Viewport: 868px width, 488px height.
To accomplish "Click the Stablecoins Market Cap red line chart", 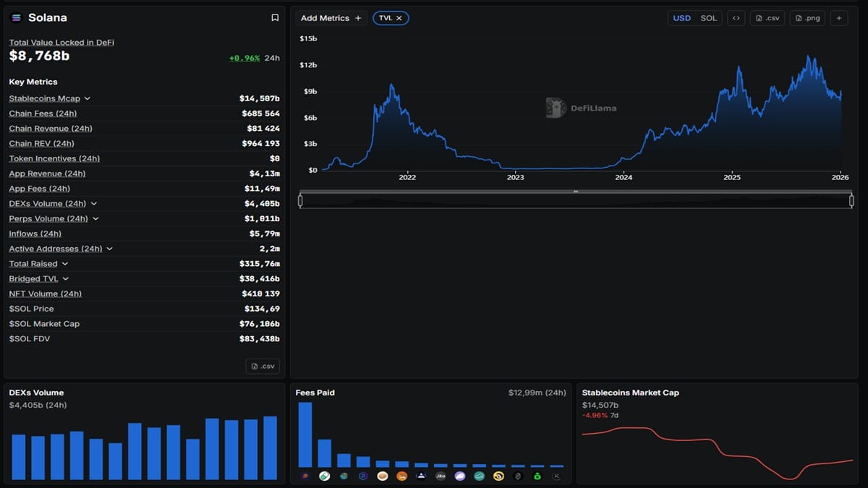I will pyautogui.click(x=718, y=453).
